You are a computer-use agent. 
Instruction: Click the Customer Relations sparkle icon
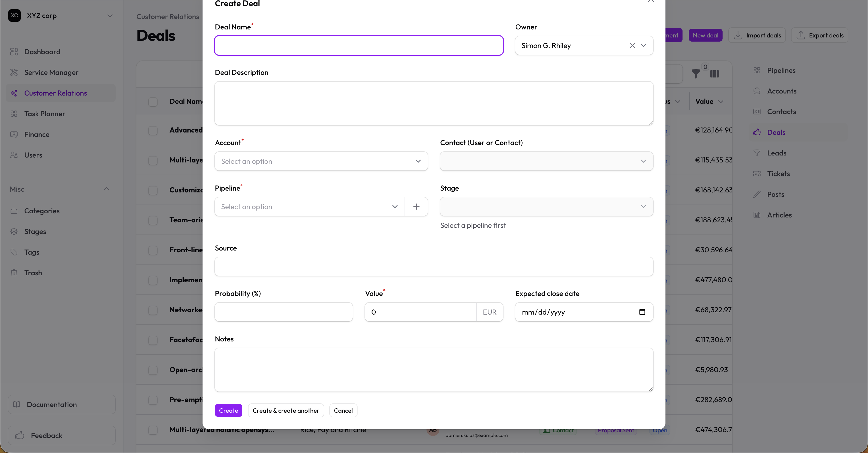14,93
